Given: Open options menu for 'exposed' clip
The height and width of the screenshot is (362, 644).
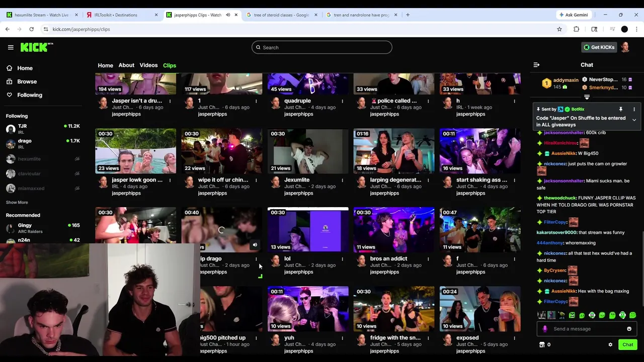Looking at the screenshot, I should tap(514, 338).
